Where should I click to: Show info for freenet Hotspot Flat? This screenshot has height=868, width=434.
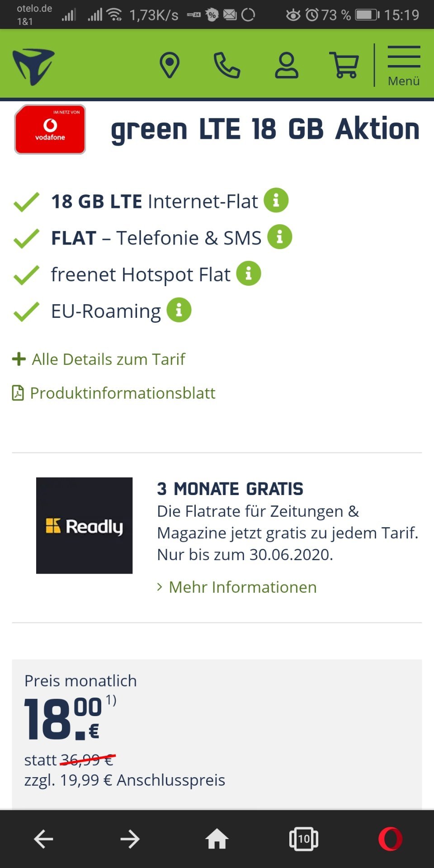pos(249,274)
